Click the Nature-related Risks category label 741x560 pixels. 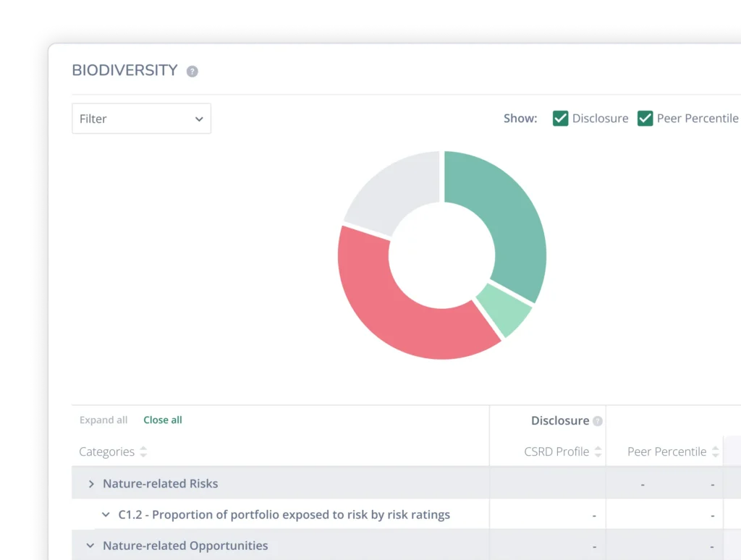(x=160, y=484)
